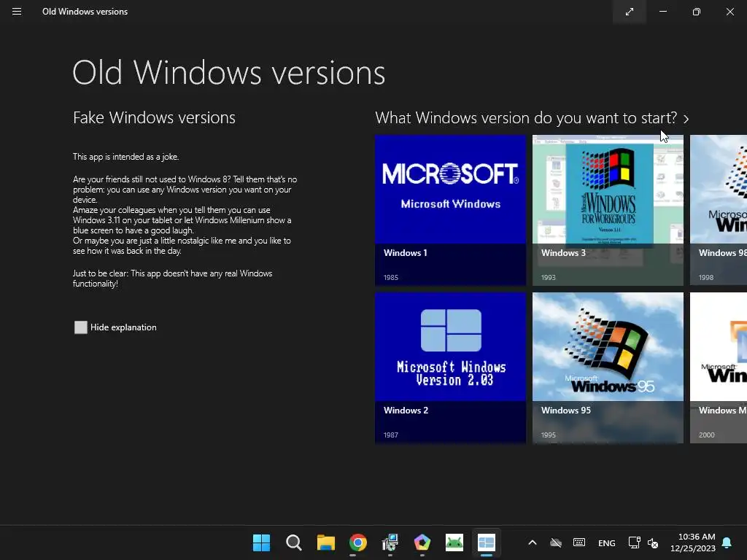The image size is (747, 560).
Task: Start the Windows 2 version 2.03 tile
Action: click(x=450, y=367)
